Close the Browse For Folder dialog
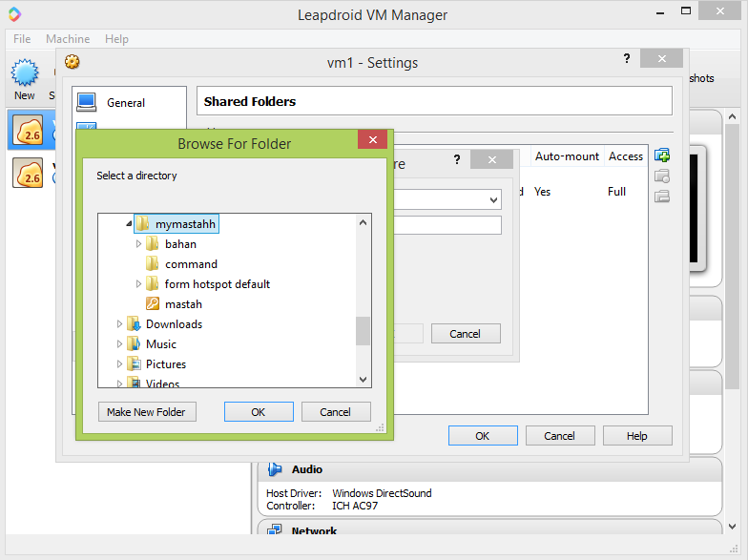Viewport: 748px width, 560px height. (372, 139)
